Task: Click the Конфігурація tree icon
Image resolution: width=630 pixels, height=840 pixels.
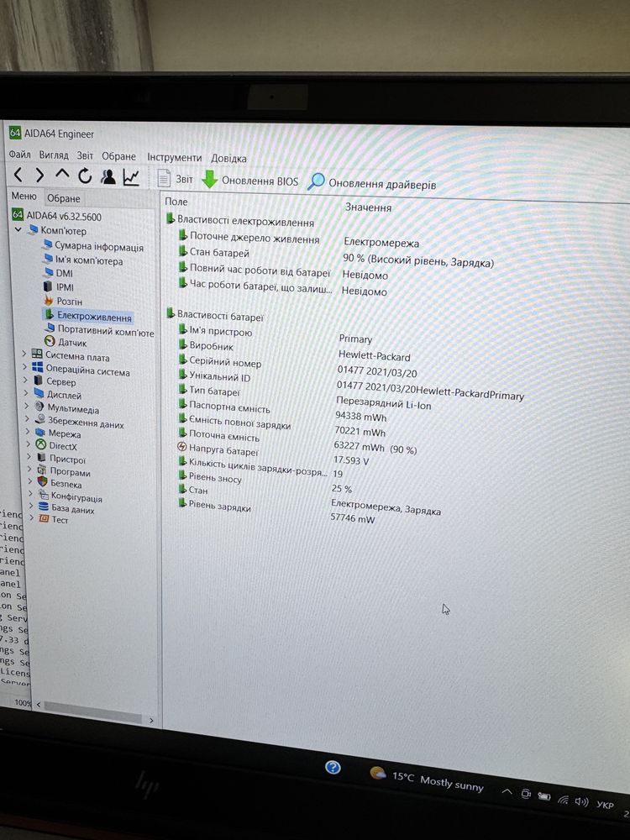Action: tap(44, 494)
